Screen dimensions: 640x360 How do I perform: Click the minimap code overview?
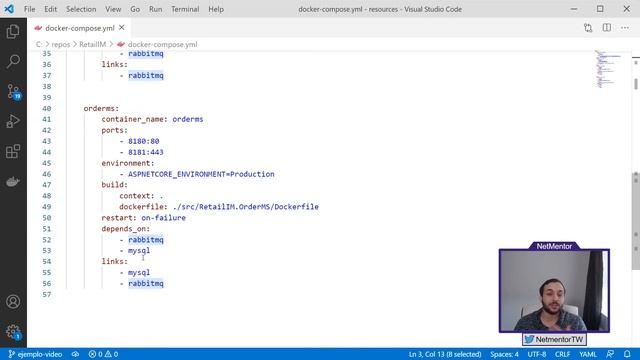point(608,69)
